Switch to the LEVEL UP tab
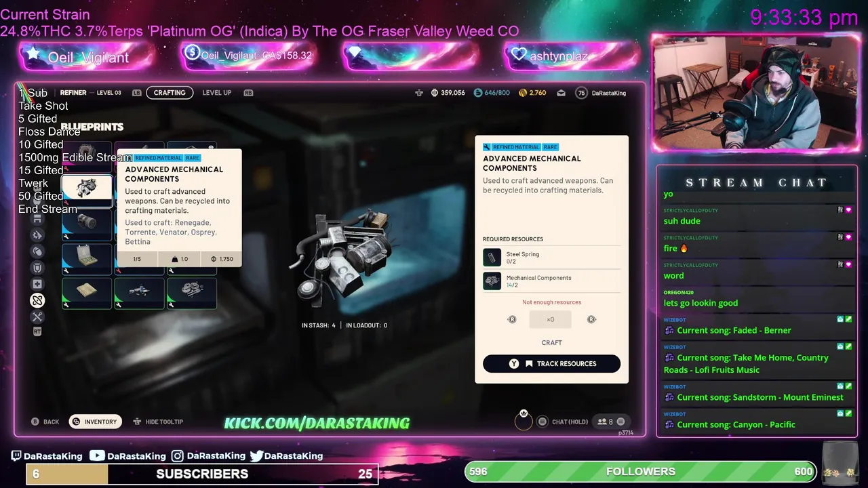Viewport: 868px width, 488px height. [216, 93]
